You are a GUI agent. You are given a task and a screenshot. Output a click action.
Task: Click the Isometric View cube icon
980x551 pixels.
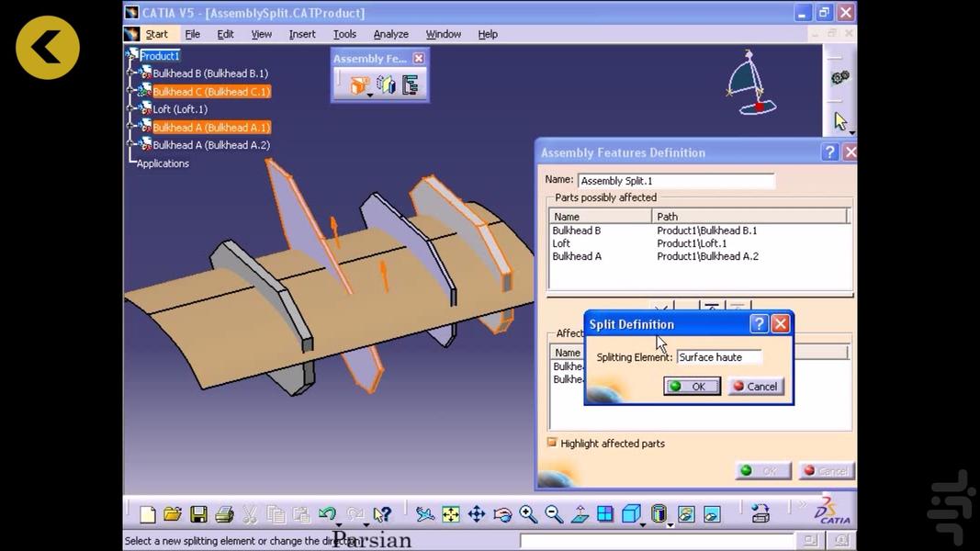(x=631, y=514)
